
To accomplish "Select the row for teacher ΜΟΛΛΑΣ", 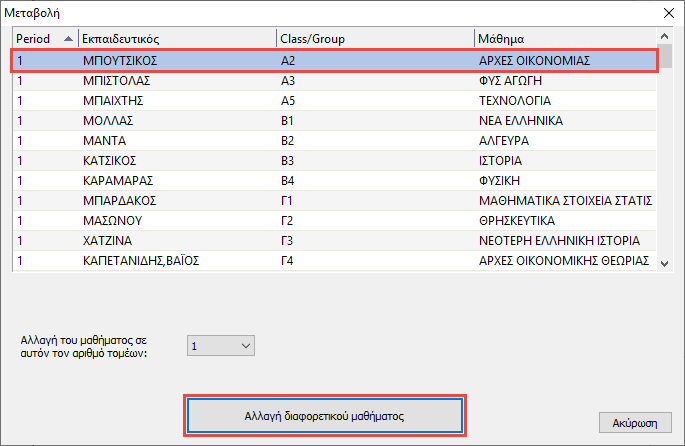I will pos(334,121).
